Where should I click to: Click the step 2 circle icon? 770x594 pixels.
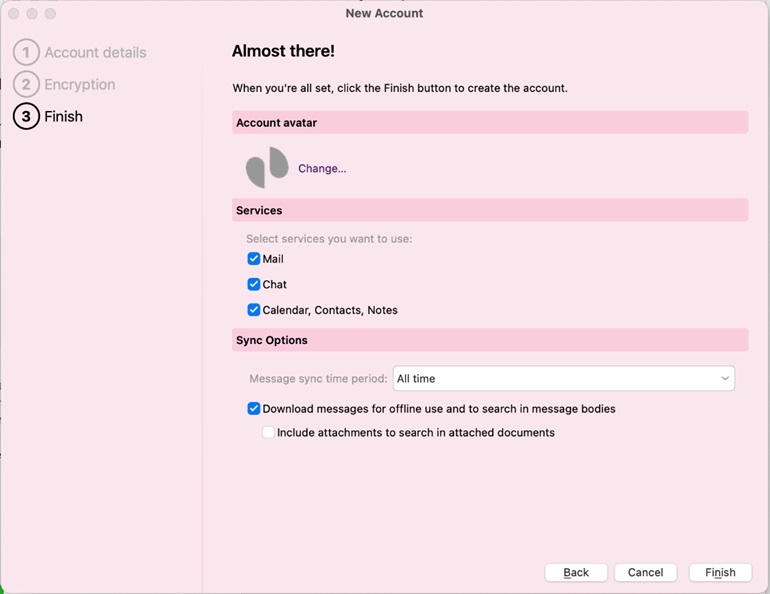point(26,85)
